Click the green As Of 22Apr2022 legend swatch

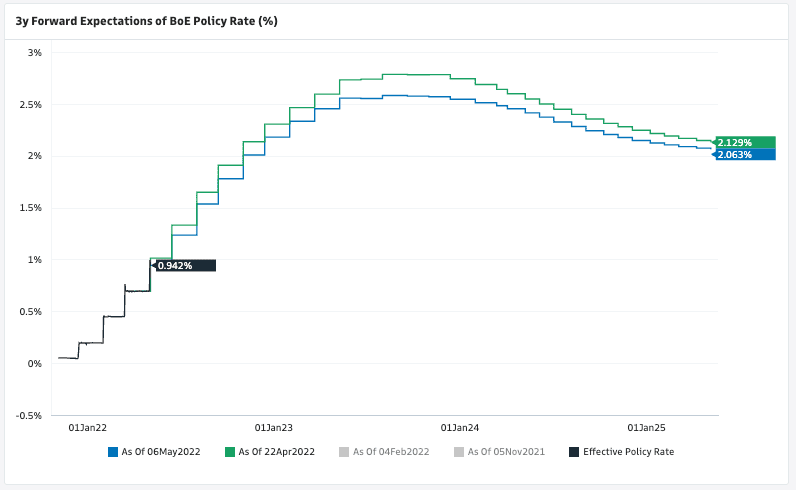click(230, 452)
